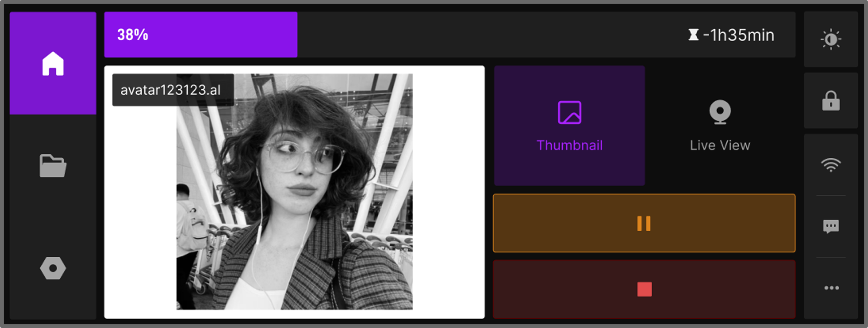Screen dimensions: 868x328
Task: Open the files folder icon
Action: click(x=53, y=166)
